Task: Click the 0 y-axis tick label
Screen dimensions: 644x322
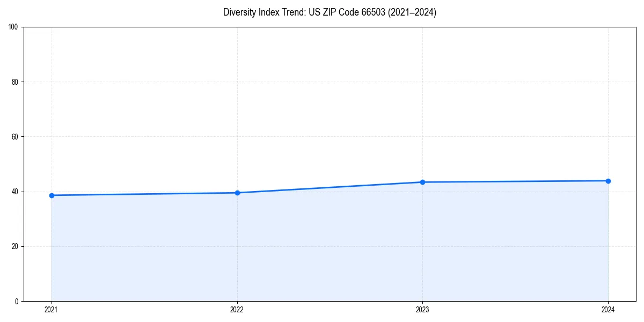Action: [16, 300]
